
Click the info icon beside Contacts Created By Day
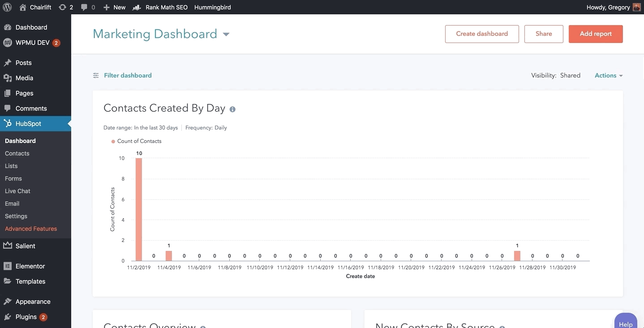(232, 109)
